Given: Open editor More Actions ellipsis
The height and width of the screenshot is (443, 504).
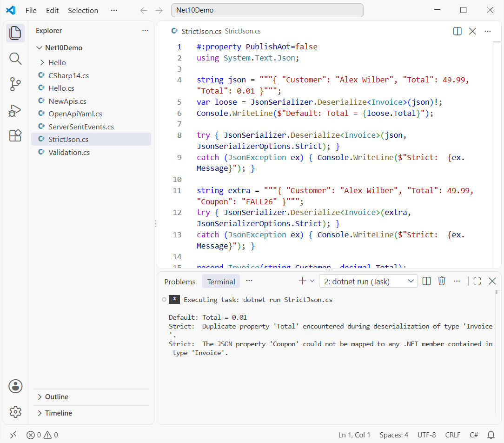Looking at the screenshot, I should pos(488,31).
